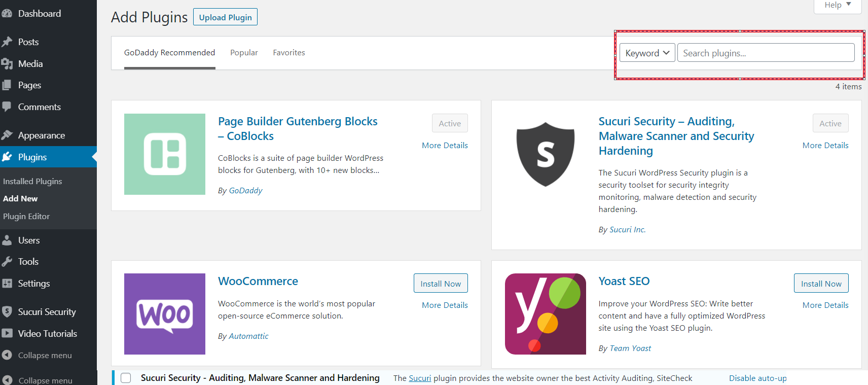
Task: Open the Posts menu label
Action: (x=28, y=42)
